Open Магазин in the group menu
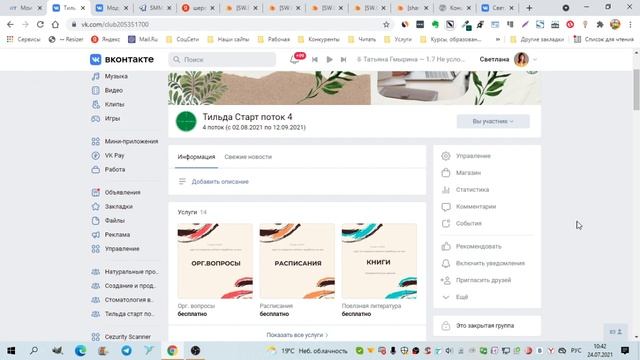640x360 pixels. point(461,173)
